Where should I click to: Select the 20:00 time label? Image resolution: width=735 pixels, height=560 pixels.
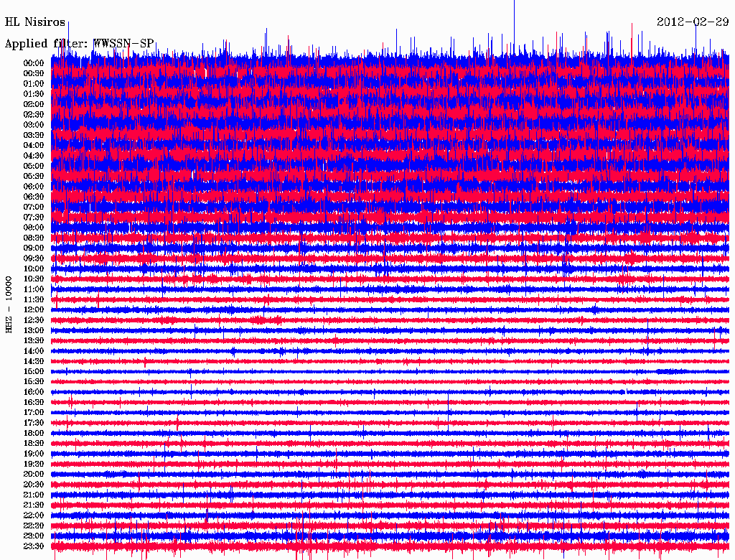click(34, 474)
